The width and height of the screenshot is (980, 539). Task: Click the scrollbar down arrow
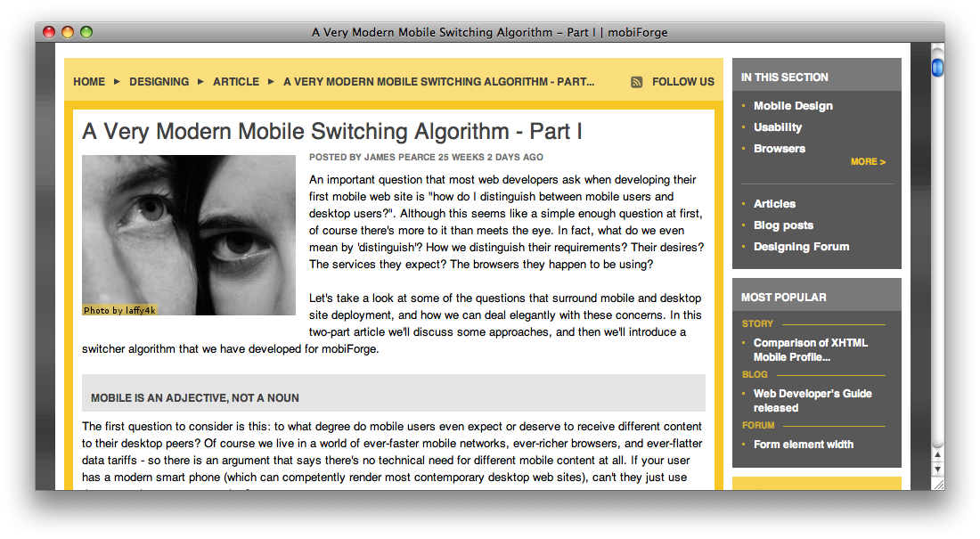click(x=937, y=470)
